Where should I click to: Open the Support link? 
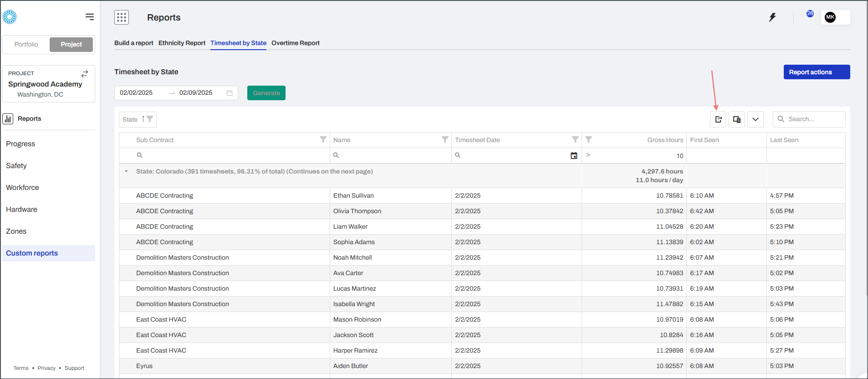[74, 368]
